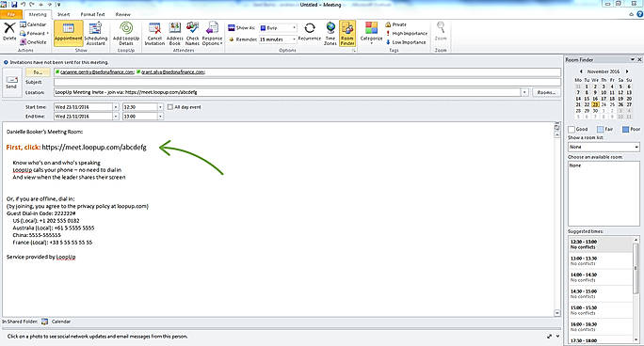Open the meet.loopup.com/abcdefg link
Screen dimensions: 644x346
(94, 148)
